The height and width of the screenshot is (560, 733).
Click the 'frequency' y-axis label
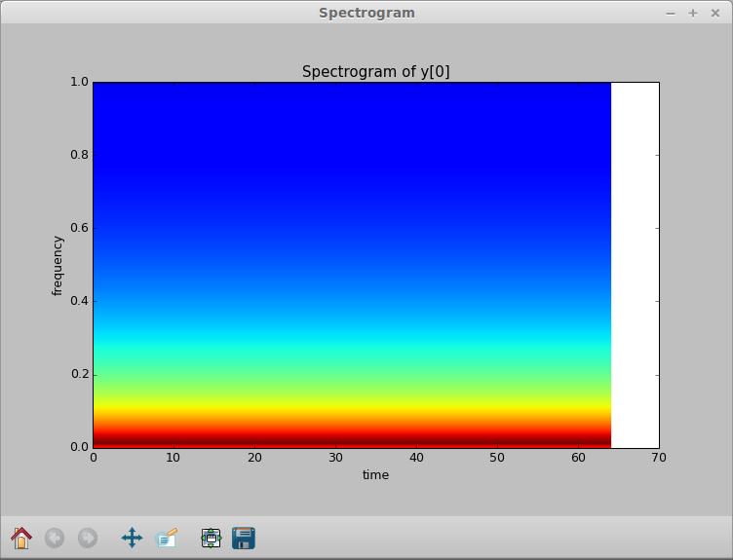point(58,265)
